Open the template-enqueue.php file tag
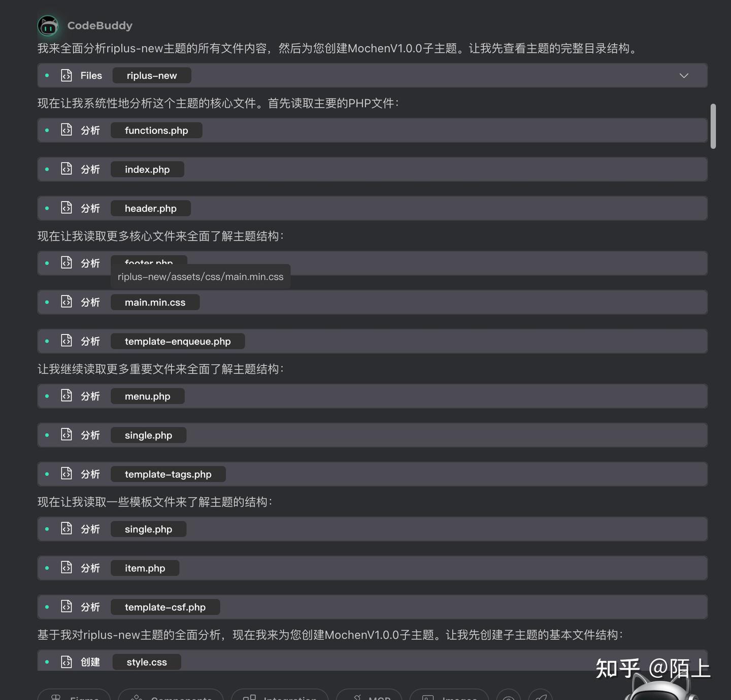731x700 pixels. pos(178,342)
